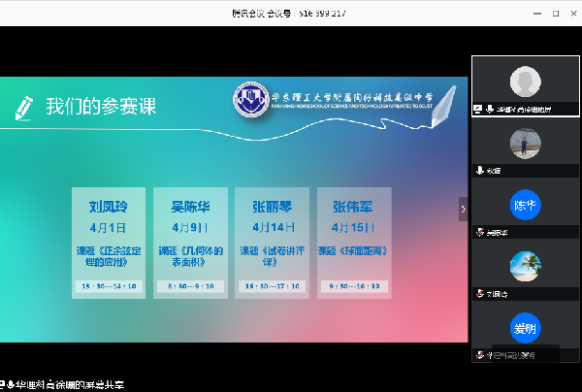This screenshot has width=582, height=392.
Task: Click the time box 8:30---9:10
Action: click(x=190, y=286)
